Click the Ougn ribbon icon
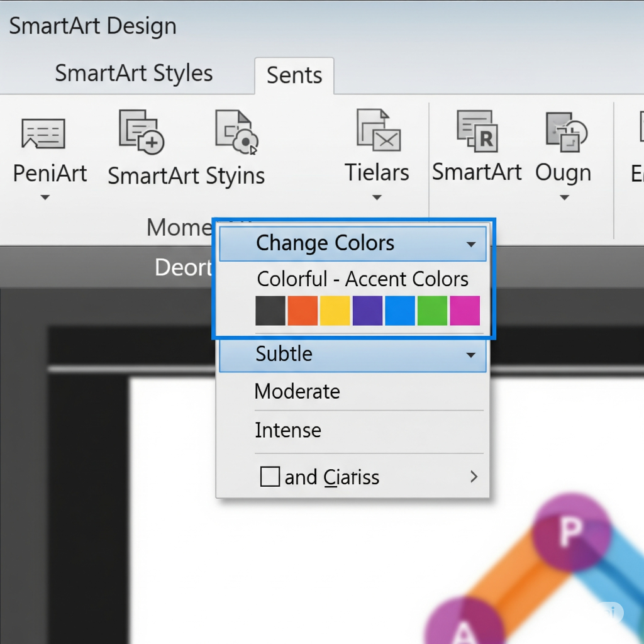The image size is (644, 644). 565,133
